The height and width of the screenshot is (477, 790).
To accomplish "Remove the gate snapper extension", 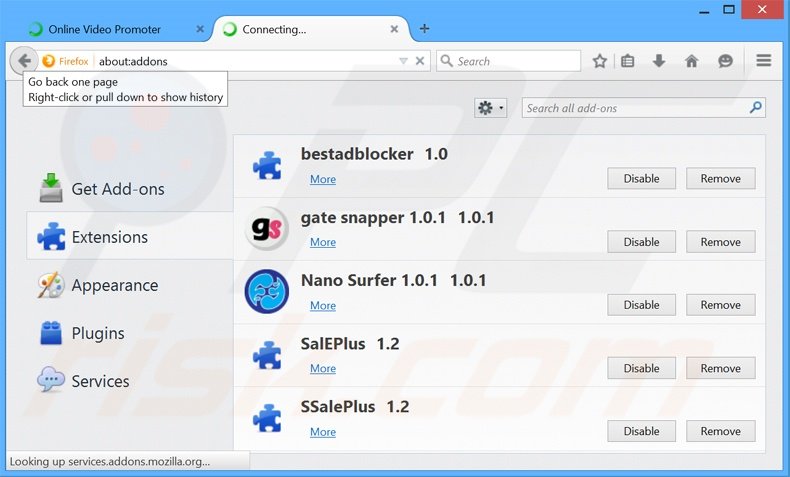I will click(720, 242).
